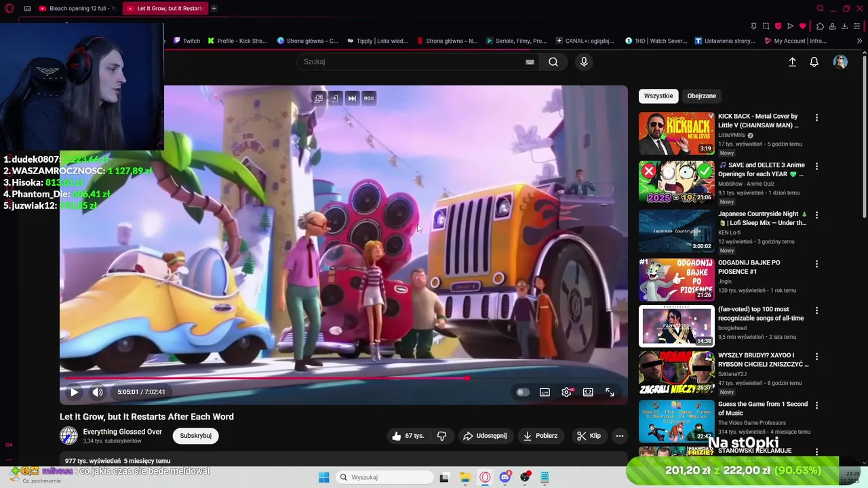Start voice search with microphone
Image resolution: width=868 pixels, height=488 pixels.
tap(584, 62)
